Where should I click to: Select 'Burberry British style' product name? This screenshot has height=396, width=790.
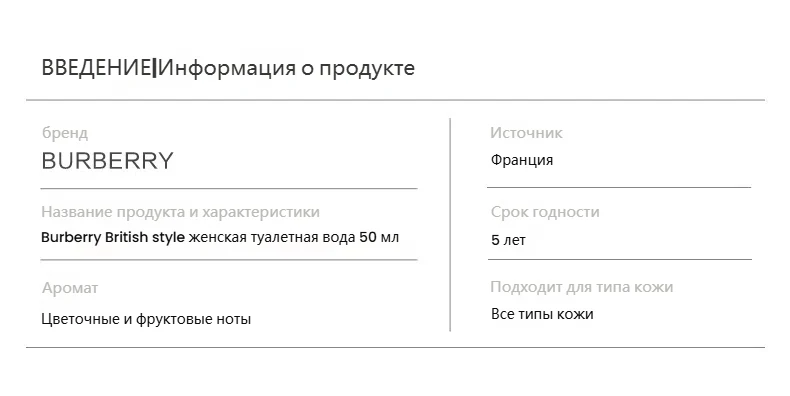click(x=113, y=238)
